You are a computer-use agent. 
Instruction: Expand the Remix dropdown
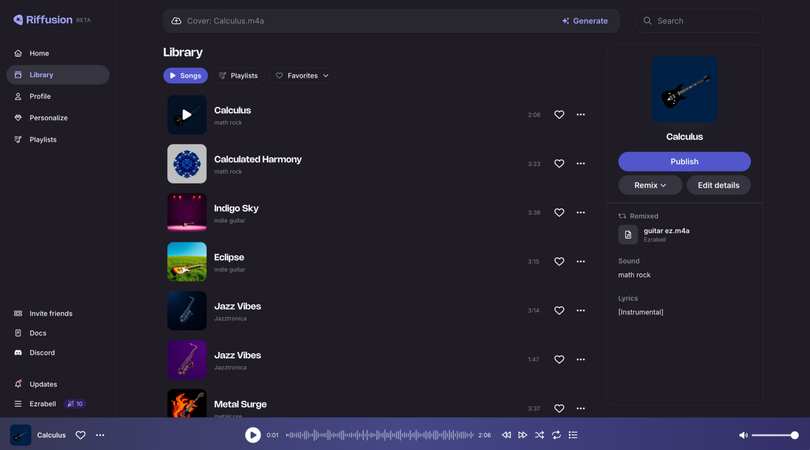(650, 185)
